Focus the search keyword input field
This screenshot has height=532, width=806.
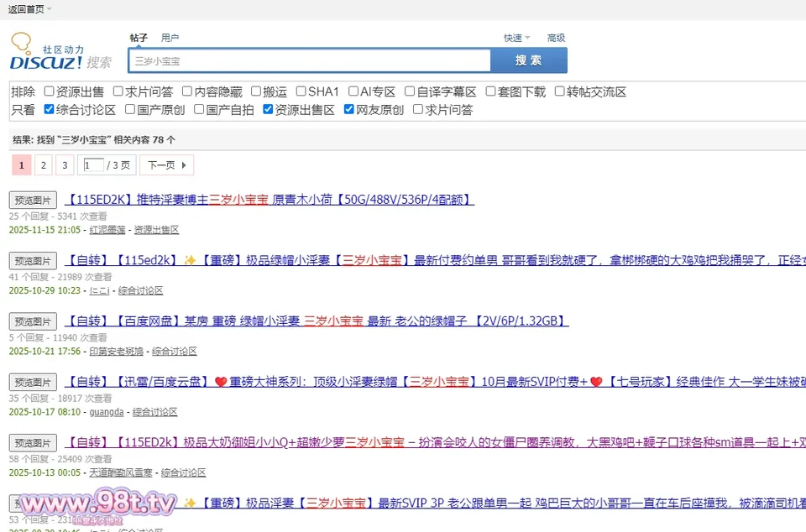point(310,61)
